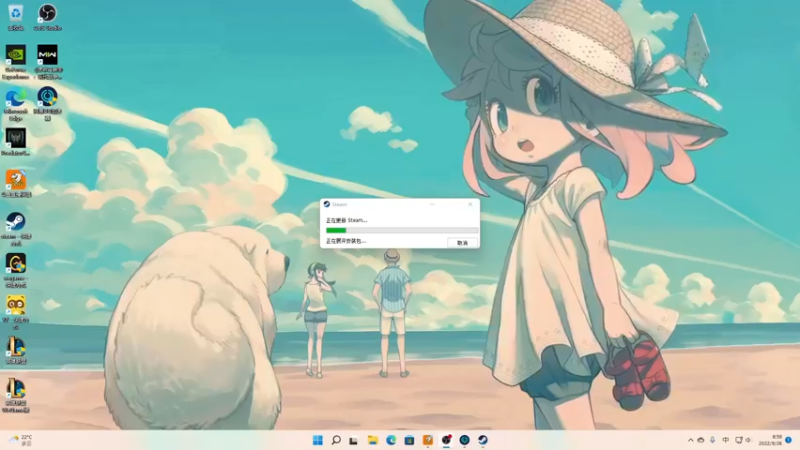800x450 pixels.
Task: Cancel the Steam update with 取消 button
Action: pos(462,243)
